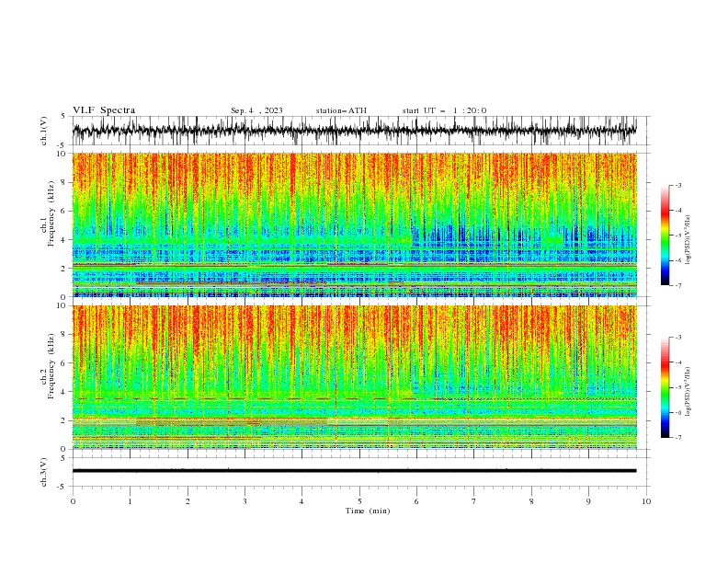This screenshot has height=563, width=728.
Task: Click the ch.1 voltage waveform trace
Action: coord(354,131)
